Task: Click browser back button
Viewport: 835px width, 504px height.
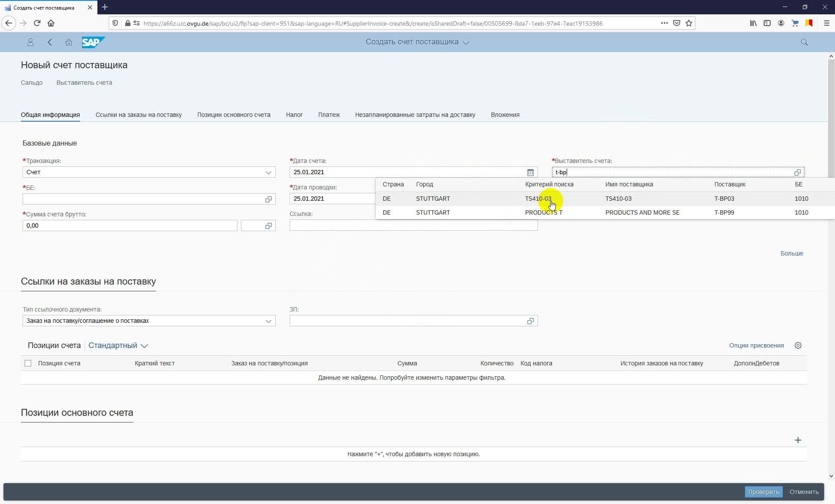Action: click(9, 23)
